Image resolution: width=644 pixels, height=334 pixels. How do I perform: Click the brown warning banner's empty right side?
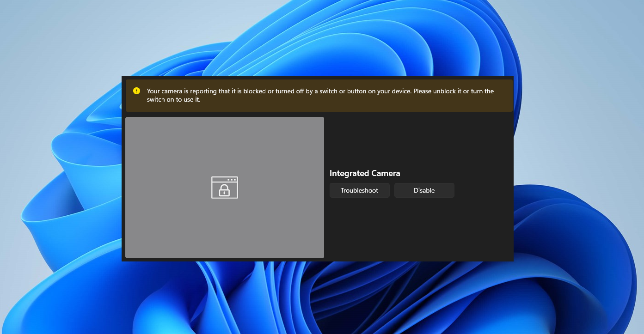point(503,103)
